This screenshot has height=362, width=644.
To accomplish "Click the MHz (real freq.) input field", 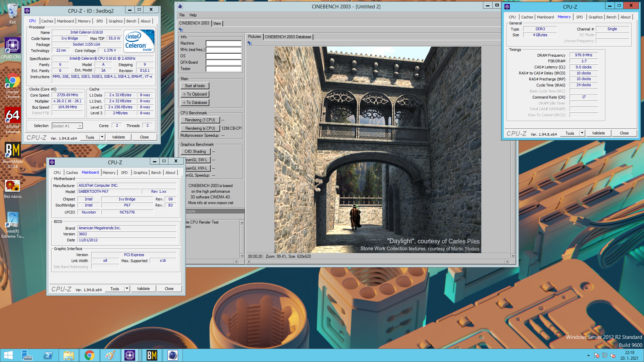I will pyautogui.click(x=223, y=50).
